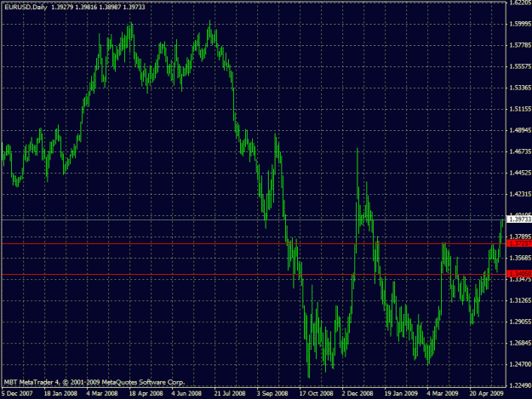The image size is (532, 399).
Task: Click the 2 Dec 2008 date label
Action: 358,394
